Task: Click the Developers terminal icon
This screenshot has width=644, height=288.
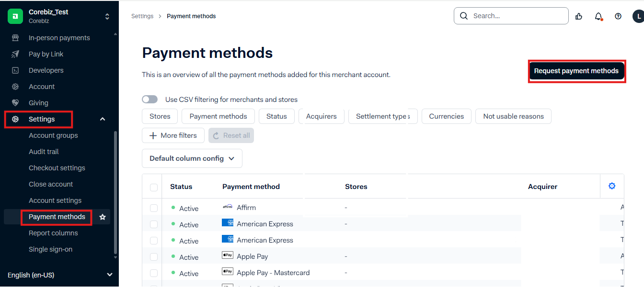Action: [15, 70]
